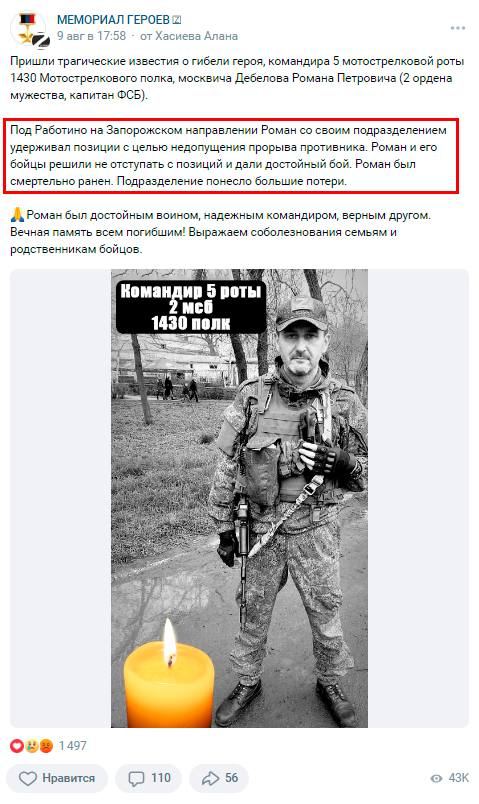Open author link от Хасиева Алана

pos(189,36)
